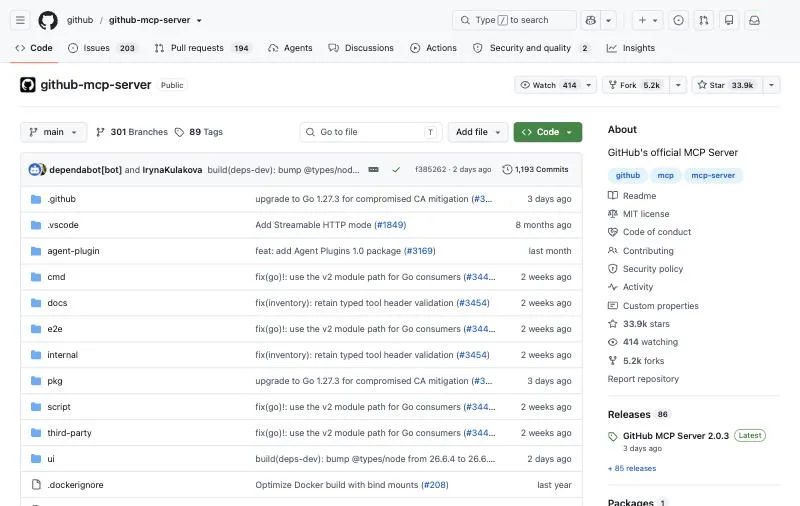Click the github topic tag

tap(628, 175)
